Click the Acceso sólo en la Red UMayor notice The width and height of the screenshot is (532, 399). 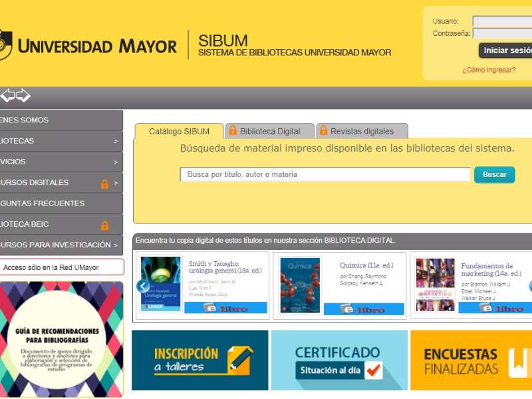click(62, 267)
